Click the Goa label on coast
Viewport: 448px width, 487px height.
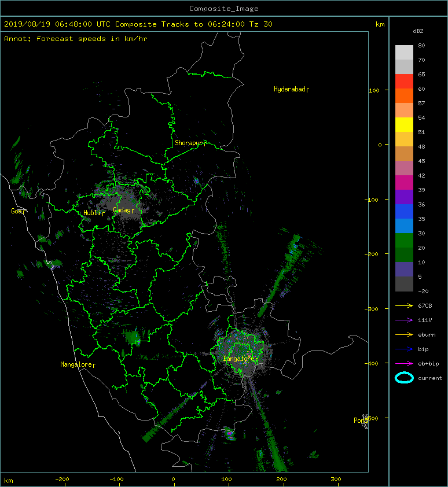coord(19,211)
